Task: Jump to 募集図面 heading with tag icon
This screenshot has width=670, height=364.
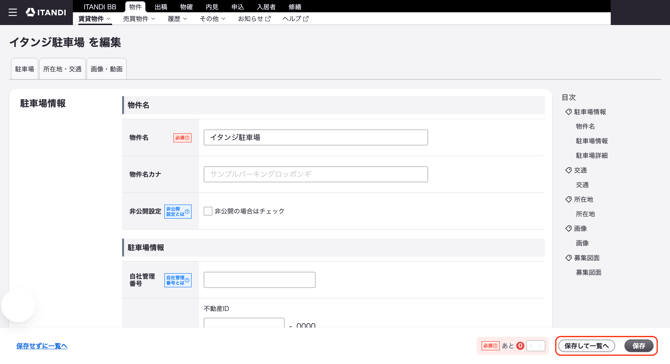Action: coord(582,258)
